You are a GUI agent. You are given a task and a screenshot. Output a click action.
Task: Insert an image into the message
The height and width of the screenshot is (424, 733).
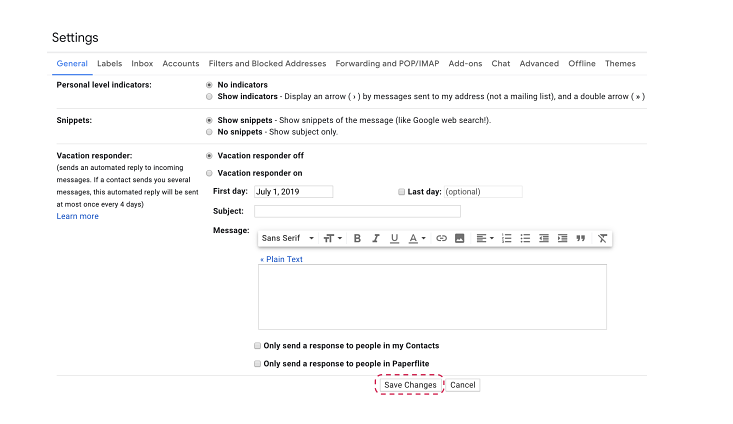coord(460,238)
